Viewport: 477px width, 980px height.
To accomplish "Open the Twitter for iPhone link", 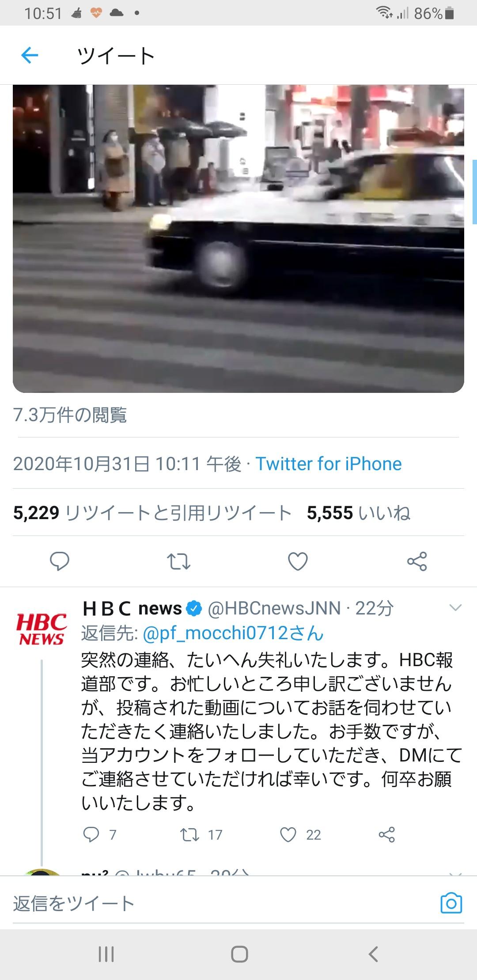I will [329, 464].
